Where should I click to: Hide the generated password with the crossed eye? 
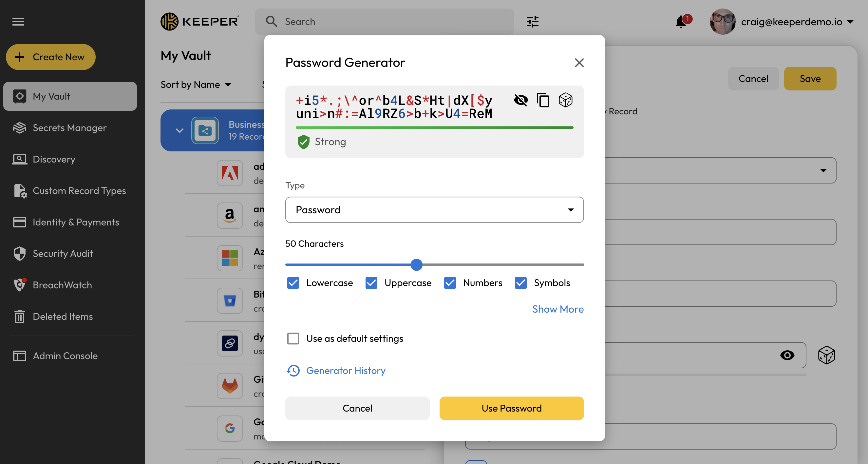(520, 100)
